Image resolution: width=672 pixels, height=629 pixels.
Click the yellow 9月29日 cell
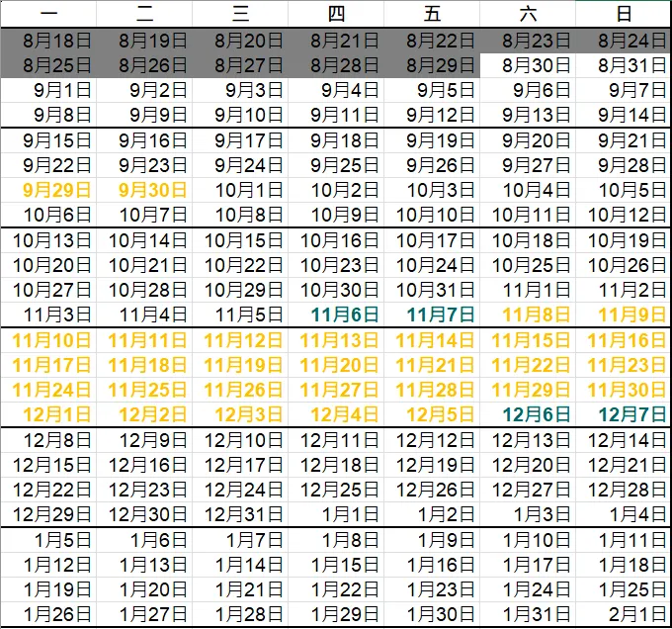[48, 190]
